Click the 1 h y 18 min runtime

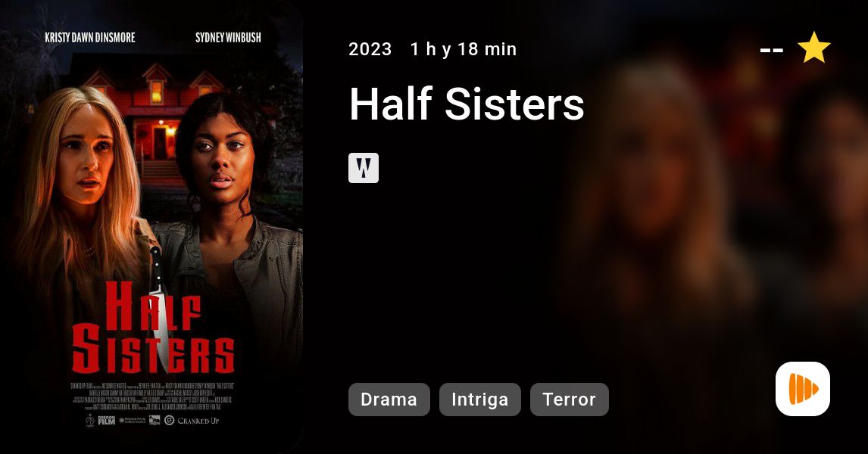[464, 49]
